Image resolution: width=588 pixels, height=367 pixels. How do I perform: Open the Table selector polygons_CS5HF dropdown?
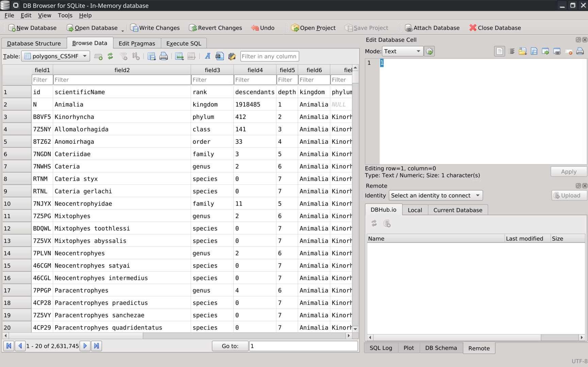point(55,56)
